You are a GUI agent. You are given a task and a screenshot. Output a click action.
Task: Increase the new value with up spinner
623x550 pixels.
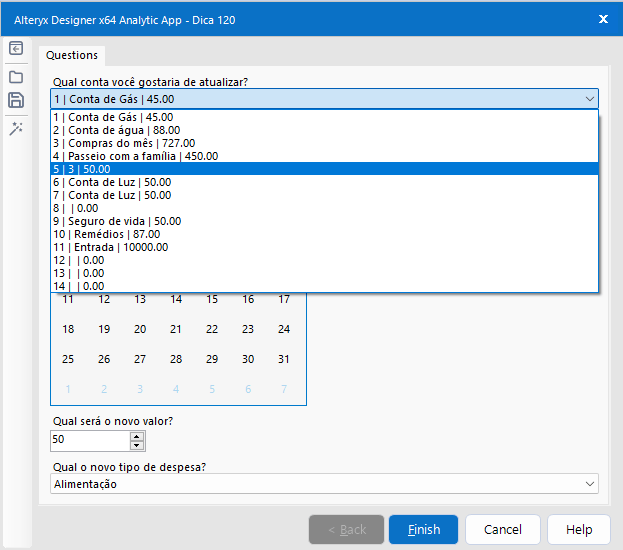(x=137, y=436)
